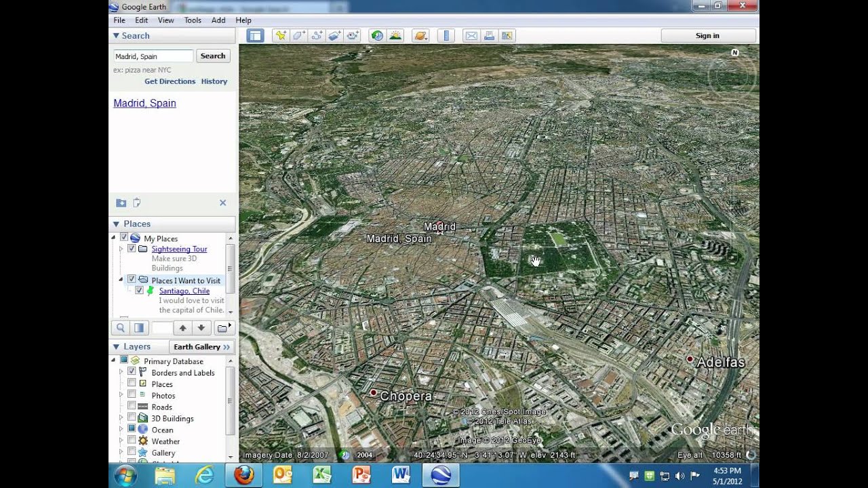Open View in Google Maps icon
The width and height of the screenshot is (868, 488).
[507, 36]
